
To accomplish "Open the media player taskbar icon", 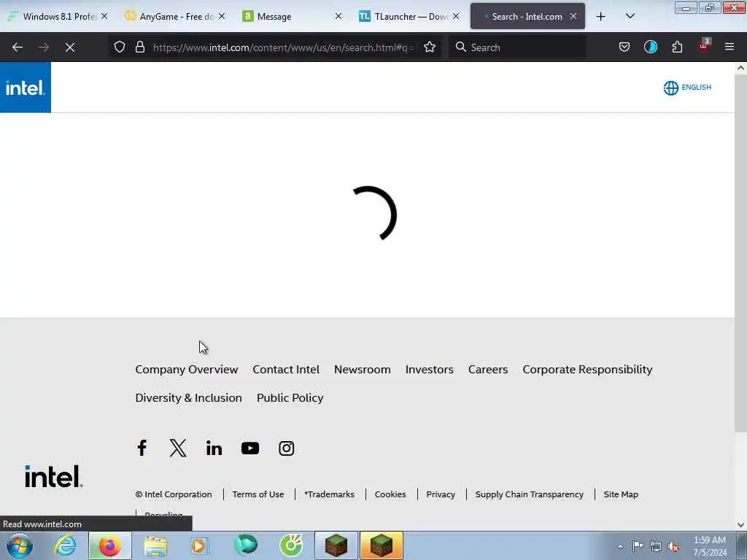I will click(x=200, y=545).
